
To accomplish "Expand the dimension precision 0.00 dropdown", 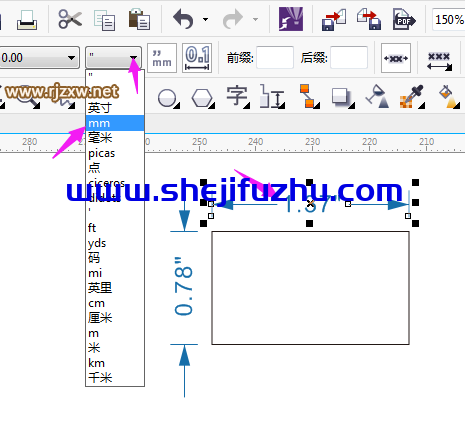I will coord(71,58).
